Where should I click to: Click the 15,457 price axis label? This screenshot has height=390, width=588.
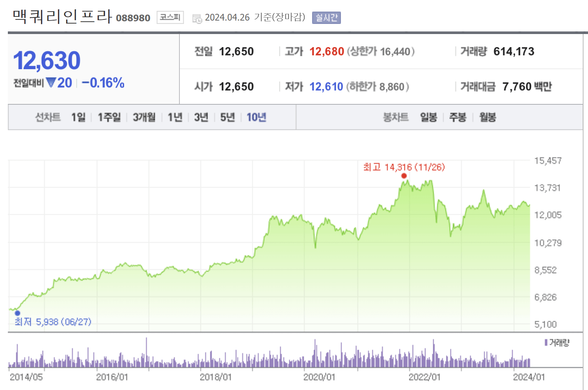548,161
